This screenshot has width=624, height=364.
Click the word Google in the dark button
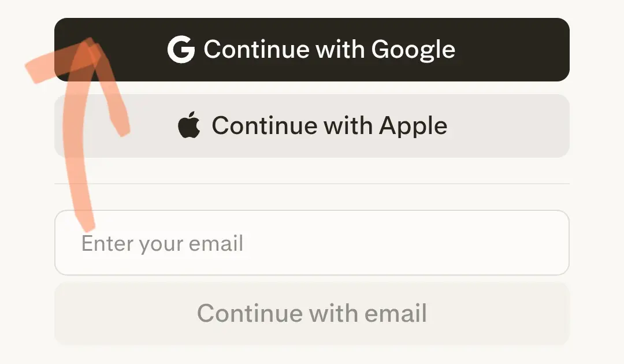(413, 51)
